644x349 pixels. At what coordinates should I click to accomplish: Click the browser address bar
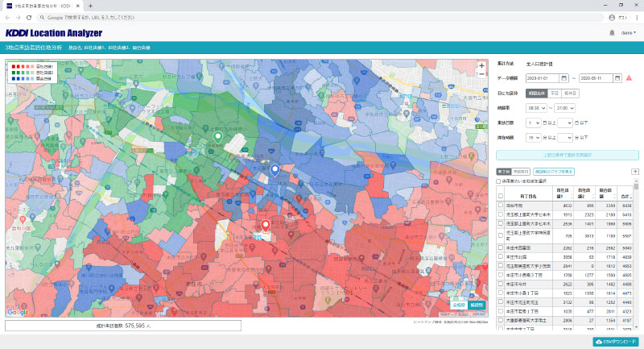tap(320, 18)
